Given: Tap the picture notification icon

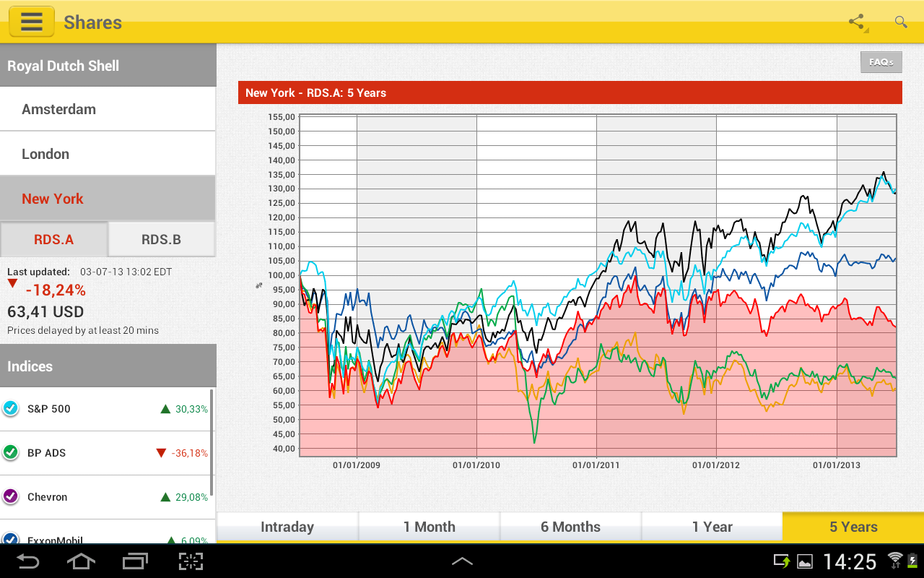Looking at the screenshot, I should tap(804, 561).
